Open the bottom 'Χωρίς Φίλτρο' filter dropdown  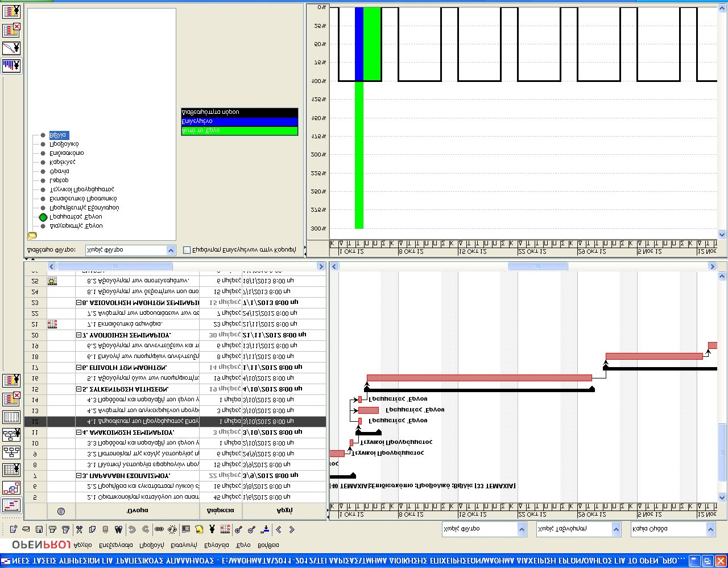tap(485, 529)
